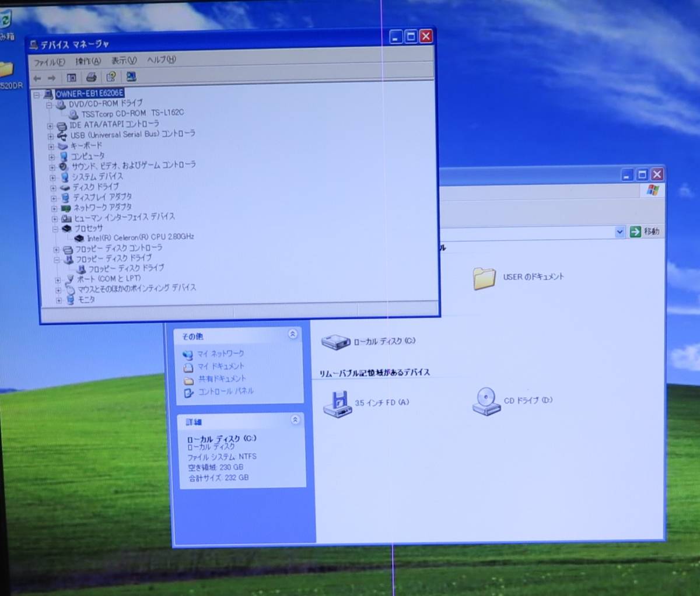This screenshot has height=596, width=700.
Task: Expand the マウスとそのほかのポインティング デバイス node
Action: coord(59,290)
